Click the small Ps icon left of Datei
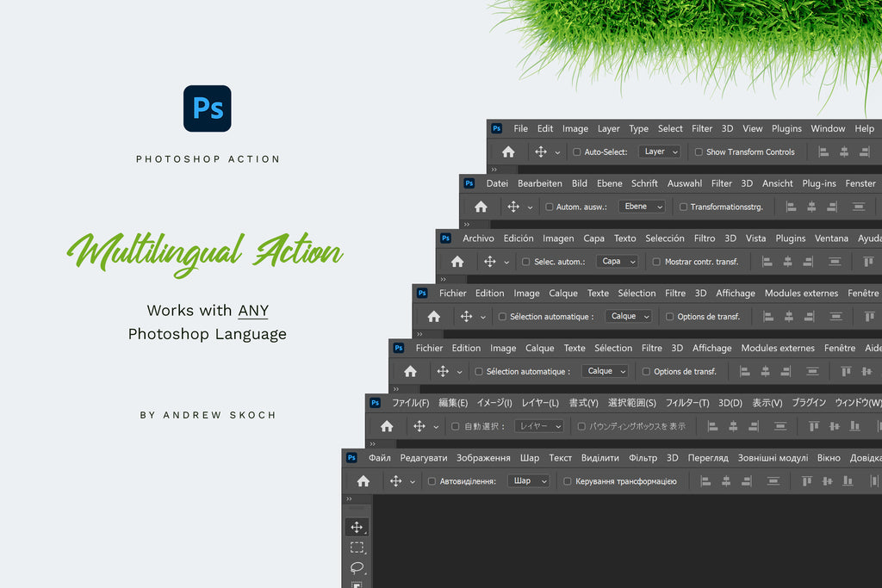 tap(469, 183)
